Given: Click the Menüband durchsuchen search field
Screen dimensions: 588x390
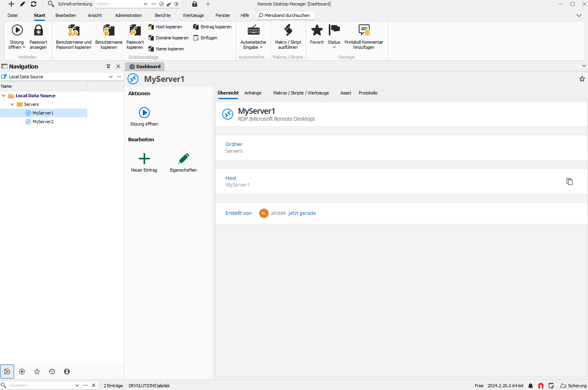Looking at the screenshot, I should coord(286,15).
